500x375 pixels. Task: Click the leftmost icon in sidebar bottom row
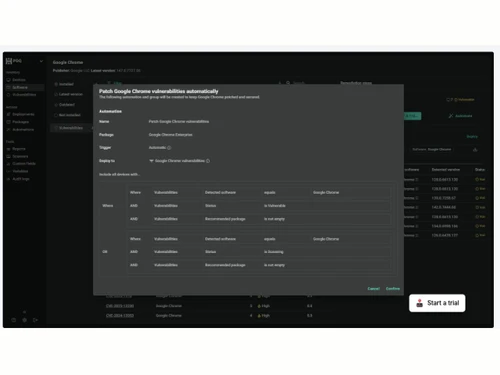pos(14,320)
